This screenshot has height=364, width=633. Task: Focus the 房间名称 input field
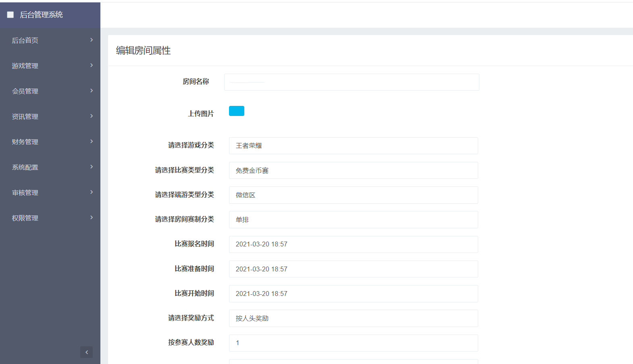point(352,82)
